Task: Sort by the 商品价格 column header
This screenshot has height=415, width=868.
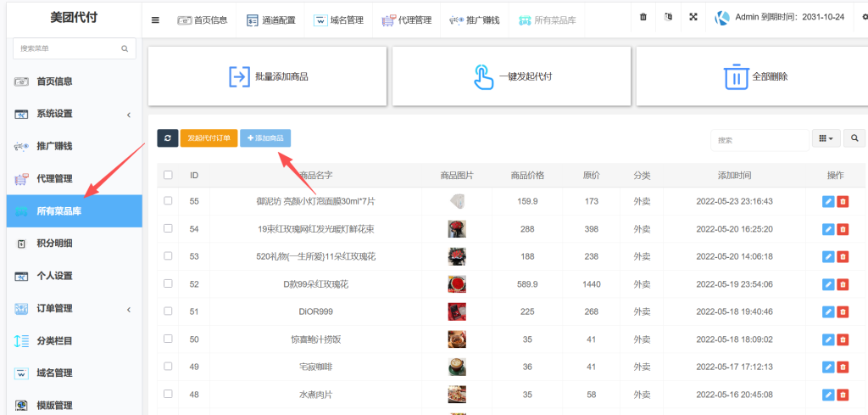Action: pyautogui.click(x=527, y=175)
